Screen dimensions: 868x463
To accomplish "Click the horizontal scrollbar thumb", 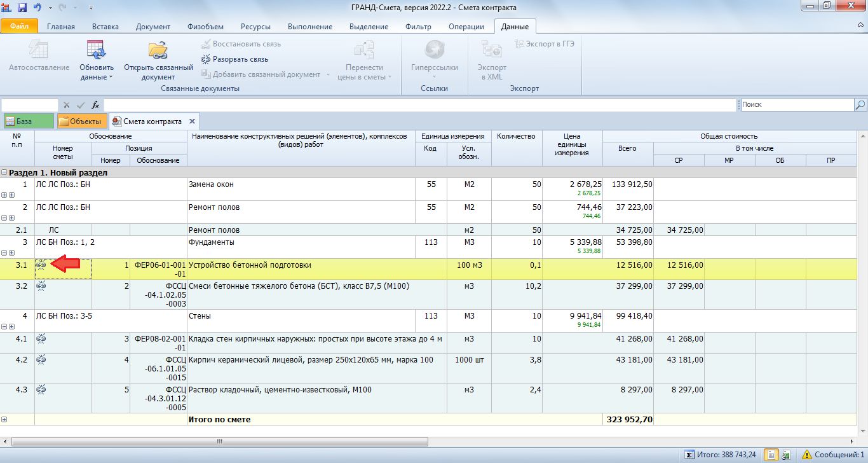I will click(x=219, y=441).
